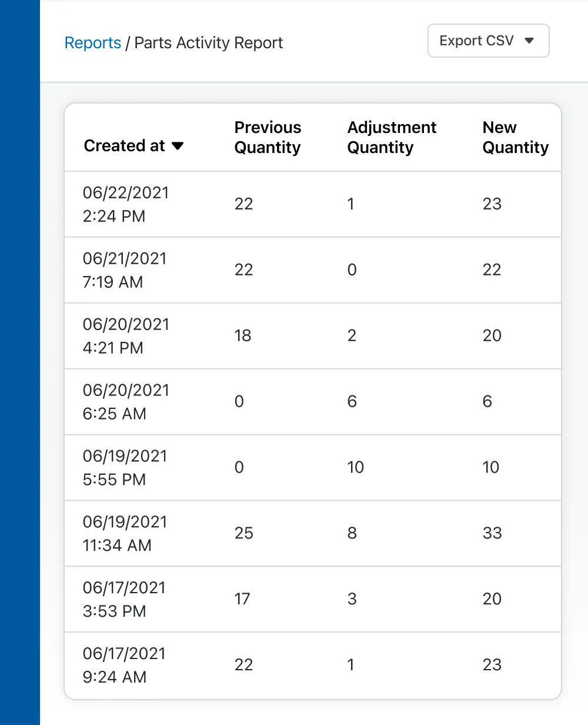This screenshot has width=588, height=725.
Task: Open the 06/19/2021 5:55 PM record
Action: point(125,468)
